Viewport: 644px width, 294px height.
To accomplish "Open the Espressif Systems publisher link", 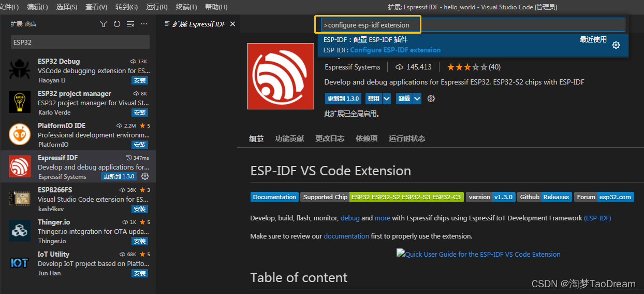I will (352, 67).
